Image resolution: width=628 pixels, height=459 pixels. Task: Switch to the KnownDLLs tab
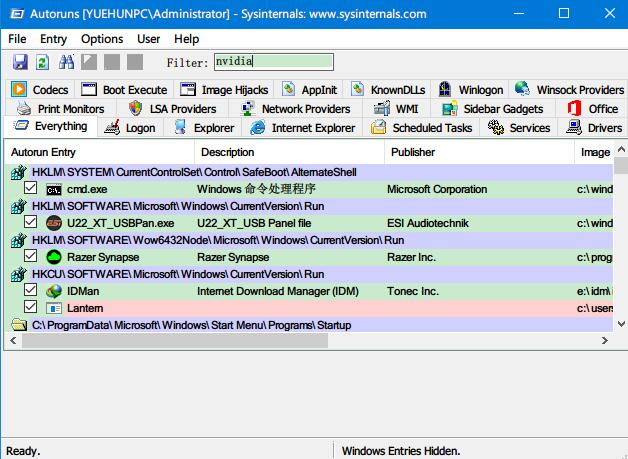(x=388, y=89)
